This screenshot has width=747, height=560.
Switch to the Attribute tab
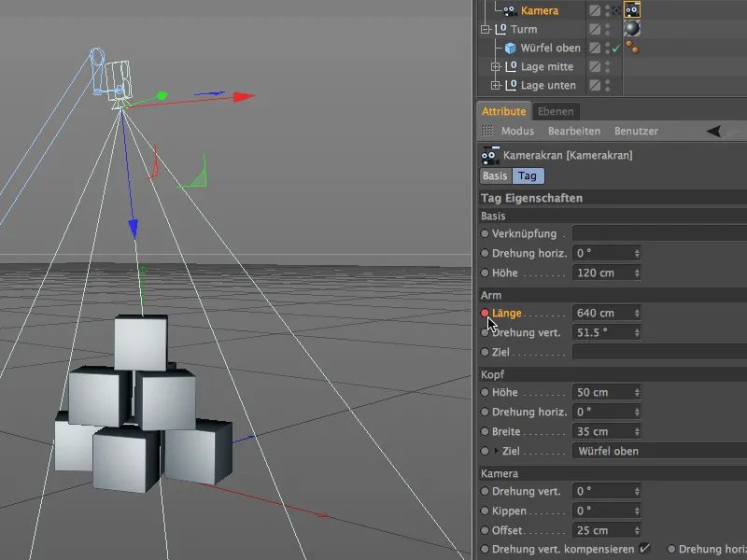pyautogui.click(x=503, y=111)
